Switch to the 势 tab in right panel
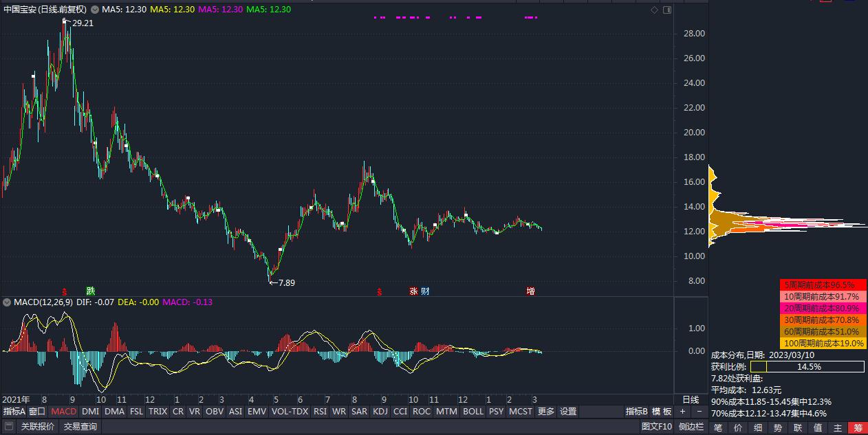This screenshot has height=435, width=868. (776, 427)
